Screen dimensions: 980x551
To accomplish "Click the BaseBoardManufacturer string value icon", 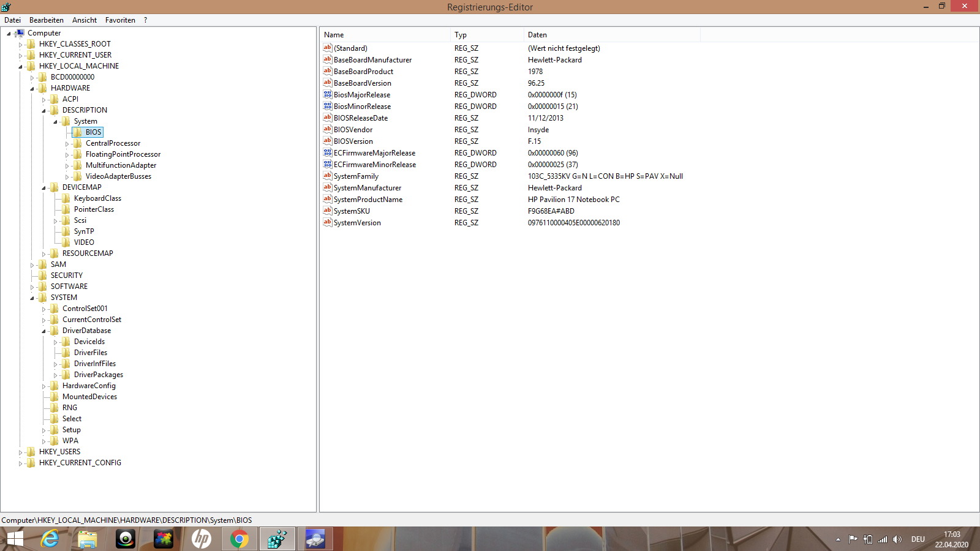I will 328,59.
